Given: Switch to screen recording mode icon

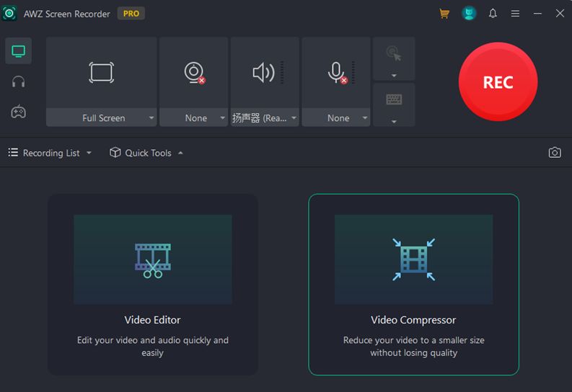Looking at the screenshot, I should (18, 51).
